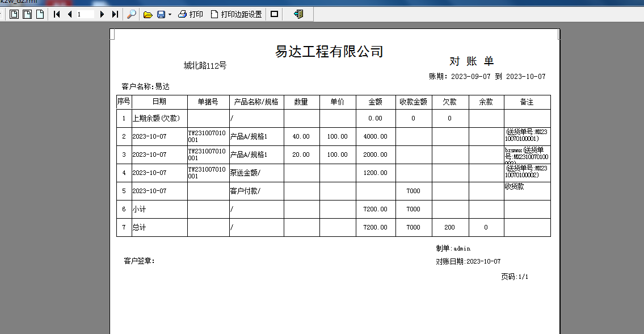Click the page width view icon
The height and width of the screenshot is (334, 644).
[40, 14]
